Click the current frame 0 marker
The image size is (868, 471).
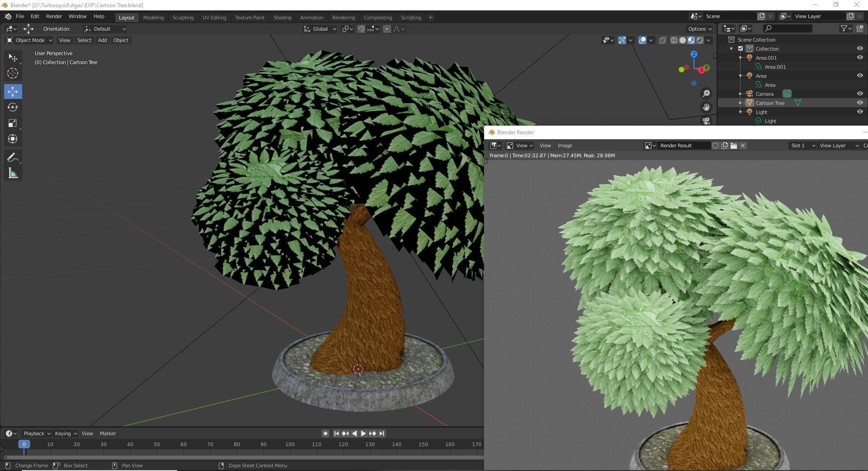pyautogui.click(x=24, y=444)
